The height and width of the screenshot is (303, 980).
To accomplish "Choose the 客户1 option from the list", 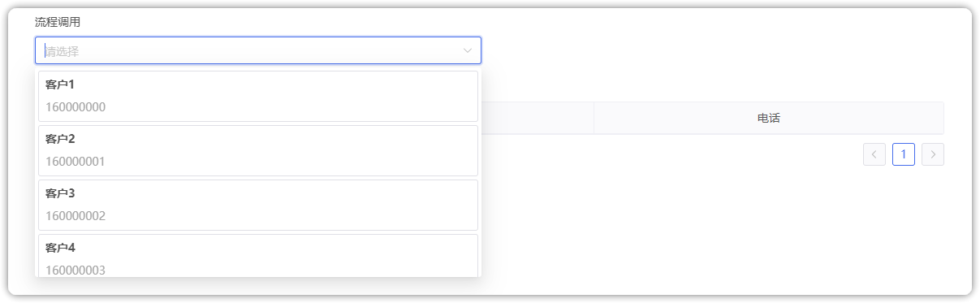I will point(258,96).
